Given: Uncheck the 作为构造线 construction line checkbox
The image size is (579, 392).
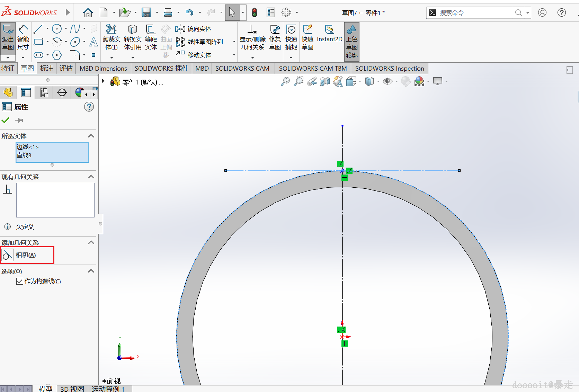Looking at the screenshot, I should point(20,281).
